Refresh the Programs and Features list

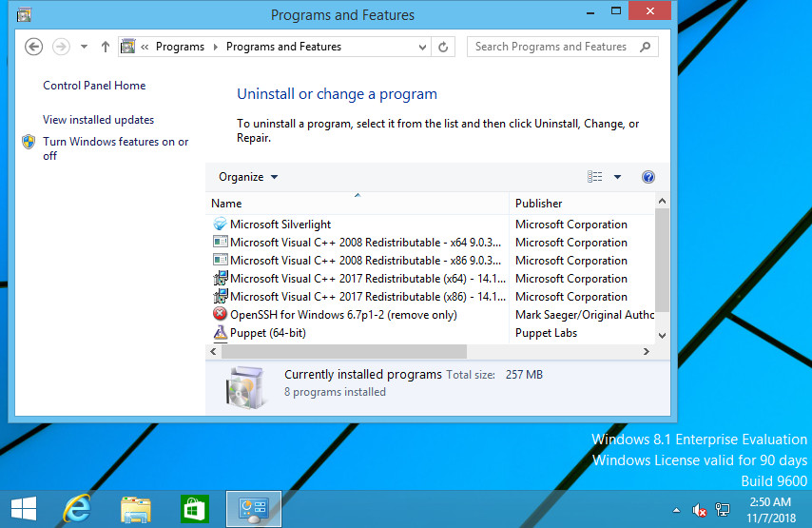[443, 48]
